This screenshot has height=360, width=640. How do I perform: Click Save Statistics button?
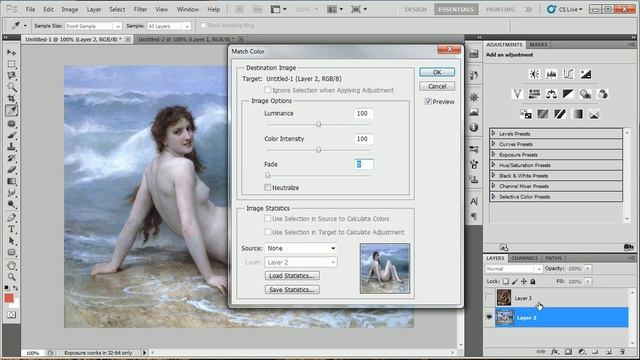(292, 289)
